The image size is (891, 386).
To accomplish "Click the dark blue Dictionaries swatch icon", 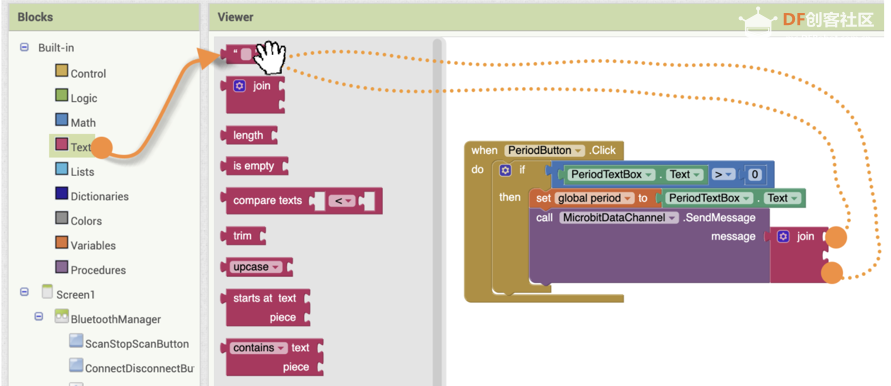I will 61,193.
